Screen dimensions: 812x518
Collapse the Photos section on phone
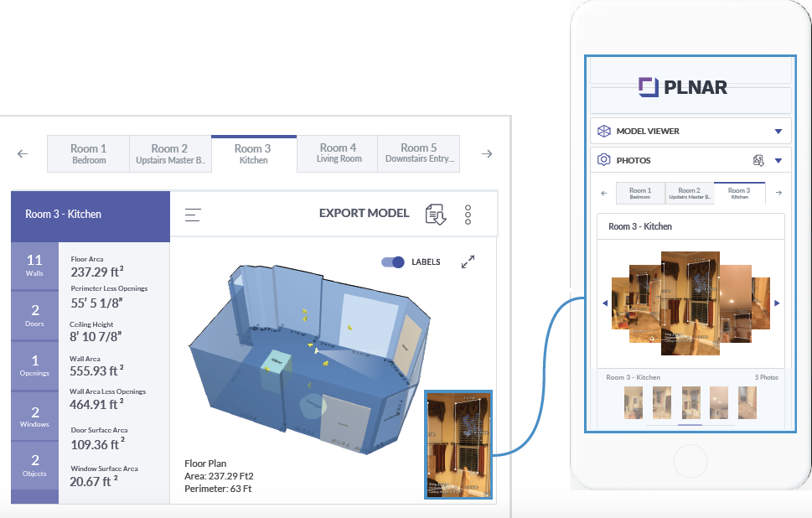coord(778,160)
